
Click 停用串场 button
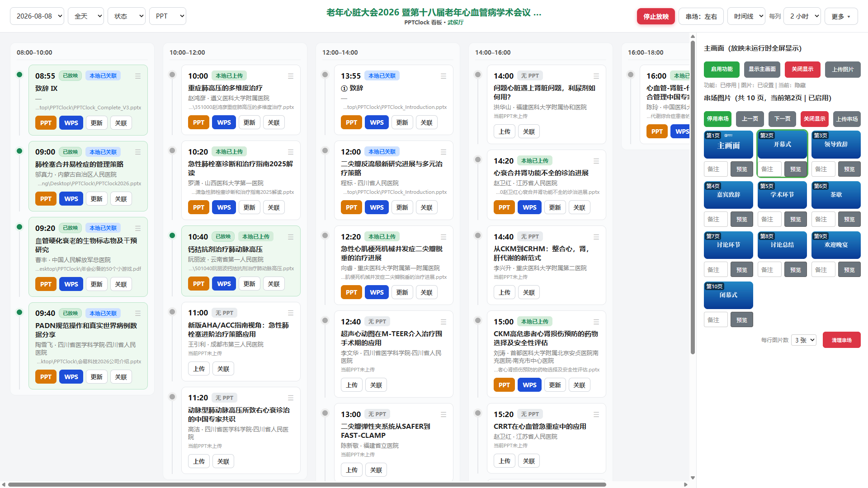tap(718, 119)
